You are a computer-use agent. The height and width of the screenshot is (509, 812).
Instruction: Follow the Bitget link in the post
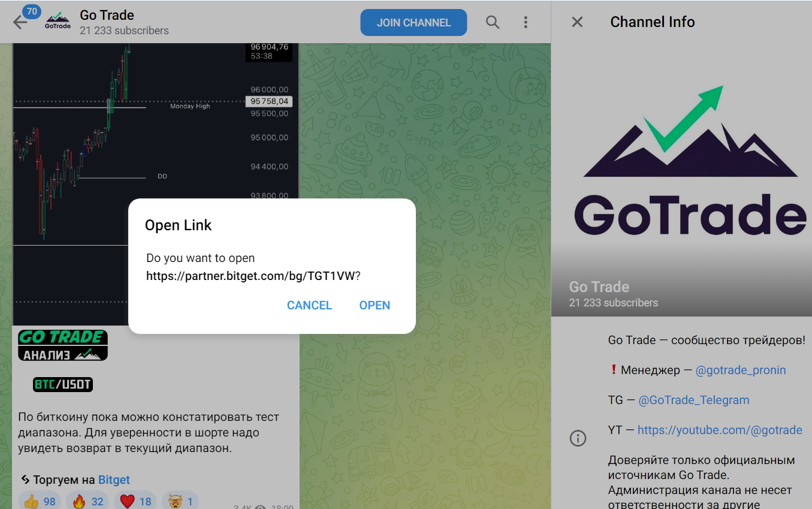pyautogui.click(x=114, y=480)
